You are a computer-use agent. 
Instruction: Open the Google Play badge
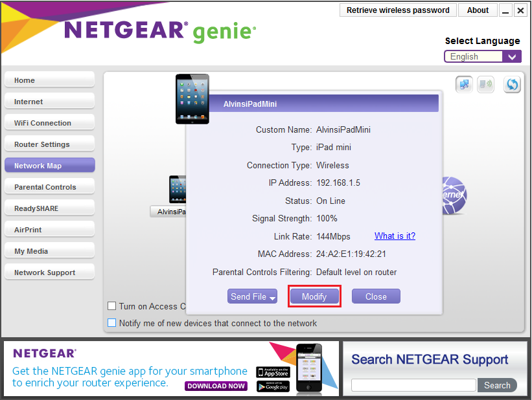coord(273,386)
